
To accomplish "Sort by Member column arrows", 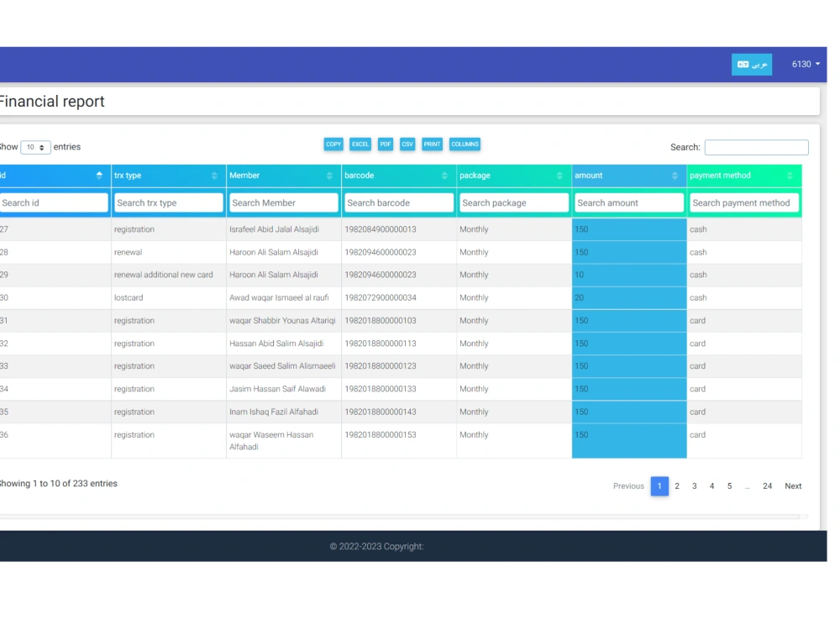I will coord(329,176).
